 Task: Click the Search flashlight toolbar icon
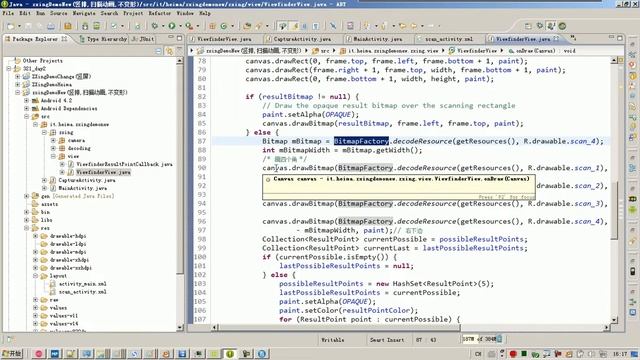[x=259, y=26]
